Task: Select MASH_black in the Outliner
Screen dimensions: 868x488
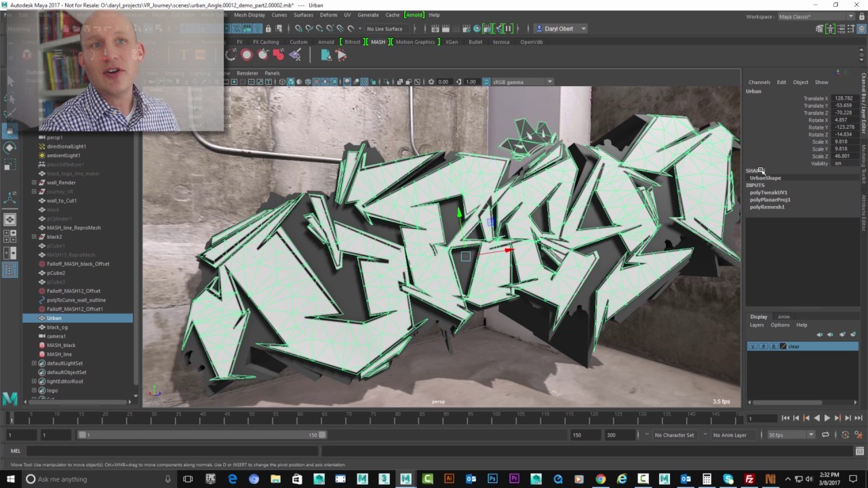Action: point(61,345)
